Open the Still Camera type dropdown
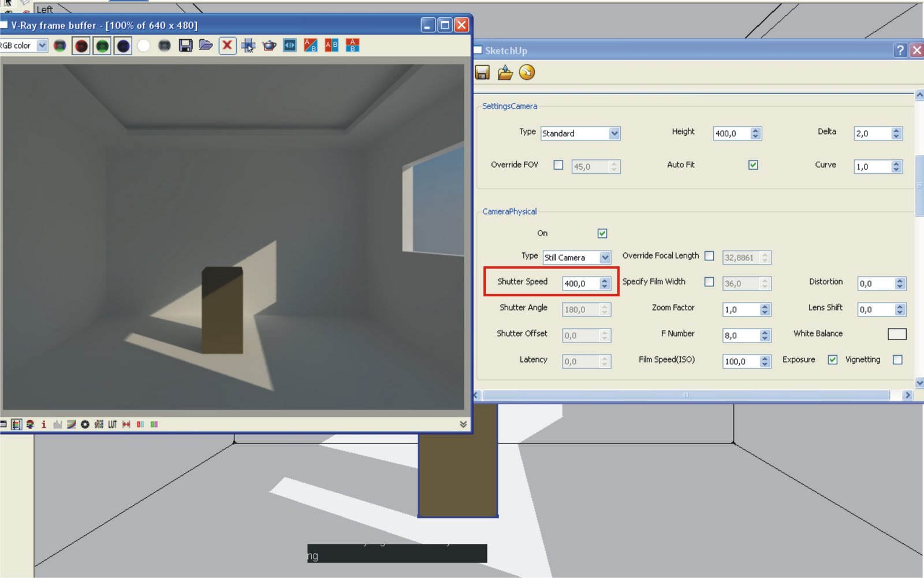 coord(604,258)
